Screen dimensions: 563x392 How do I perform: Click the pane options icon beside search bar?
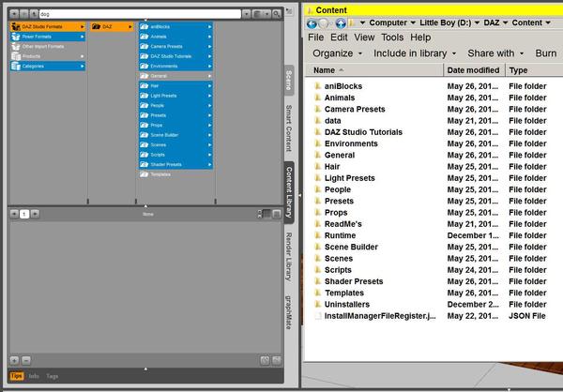click(289, 11)
